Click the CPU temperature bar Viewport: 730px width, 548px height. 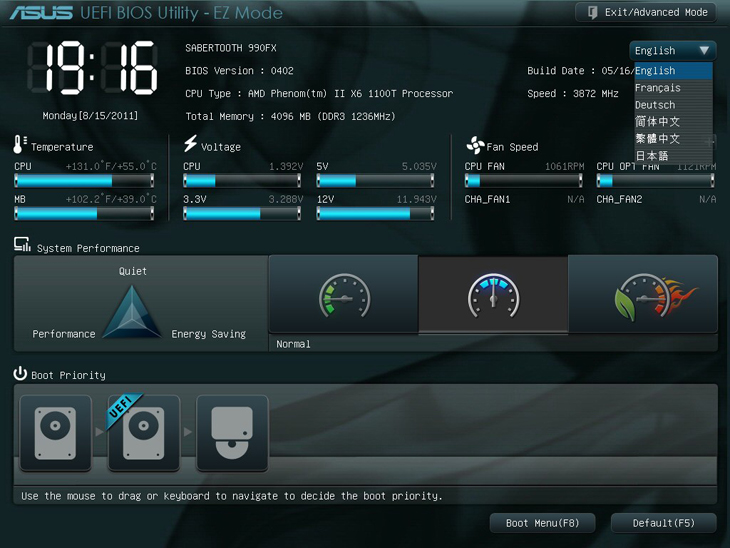point(84,181)
